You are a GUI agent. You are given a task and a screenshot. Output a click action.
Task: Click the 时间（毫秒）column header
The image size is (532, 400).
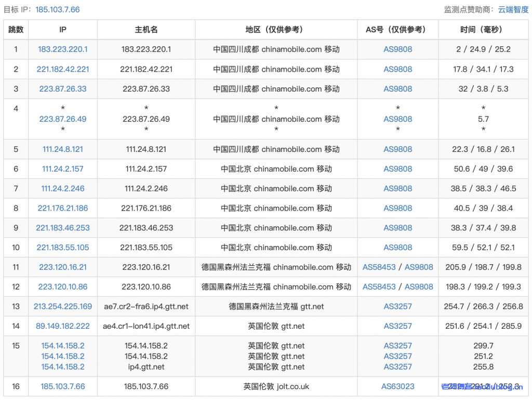[x=483, y=30]
